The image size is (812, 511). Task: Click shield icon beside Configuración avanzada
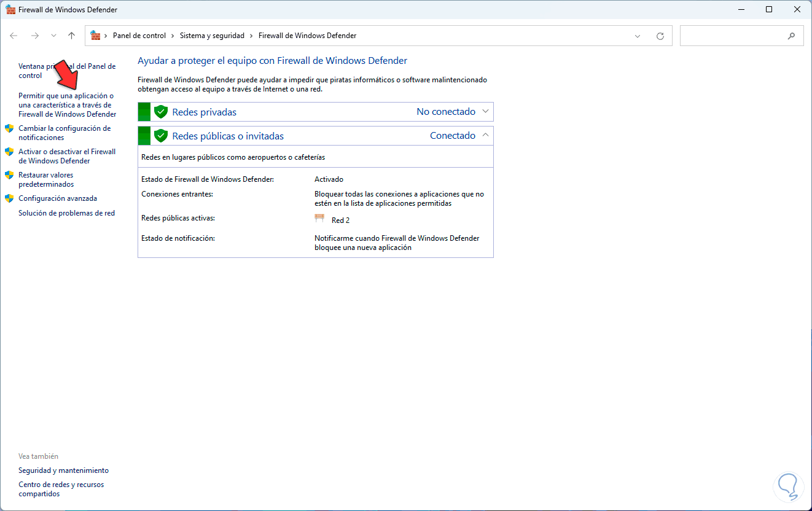coord(9,198)
